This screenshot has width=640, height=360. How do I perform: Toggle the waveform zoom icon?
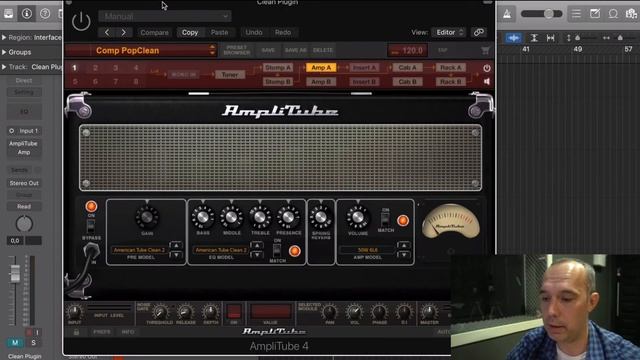pyautogui.click(x=513, y=38)
